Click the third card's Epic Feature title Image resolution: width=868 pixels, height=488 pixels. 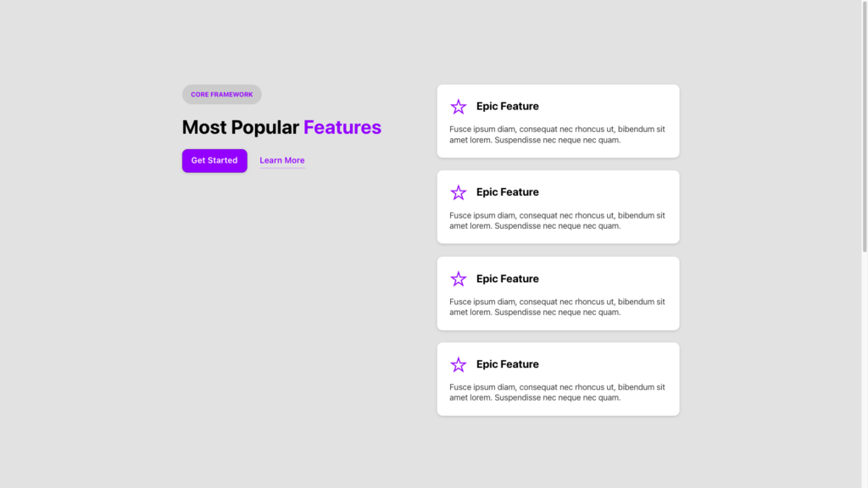(x=507, y=279)
